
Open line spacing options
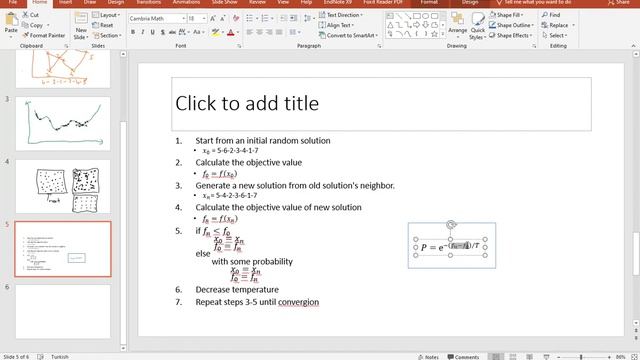tap(308, 18)
